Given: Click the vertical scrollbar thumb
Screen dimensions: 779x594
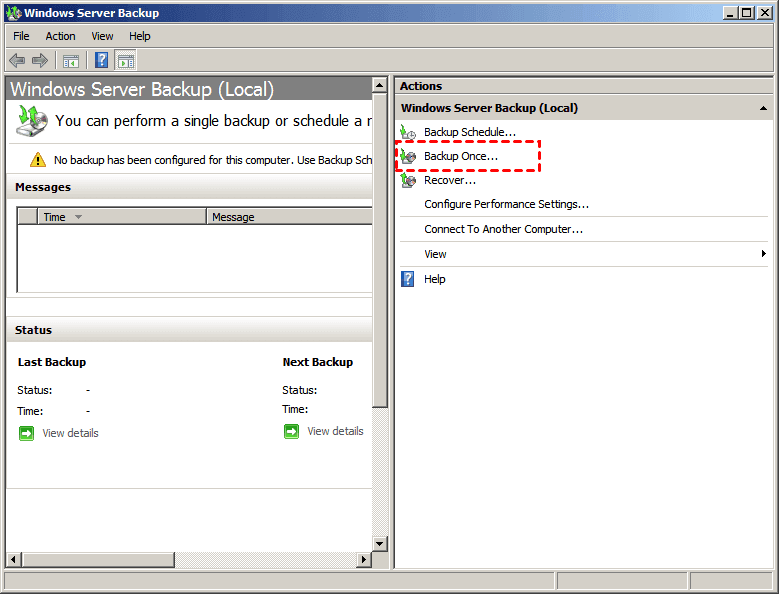Looking at the screenshot, I should tap(380, 250).
